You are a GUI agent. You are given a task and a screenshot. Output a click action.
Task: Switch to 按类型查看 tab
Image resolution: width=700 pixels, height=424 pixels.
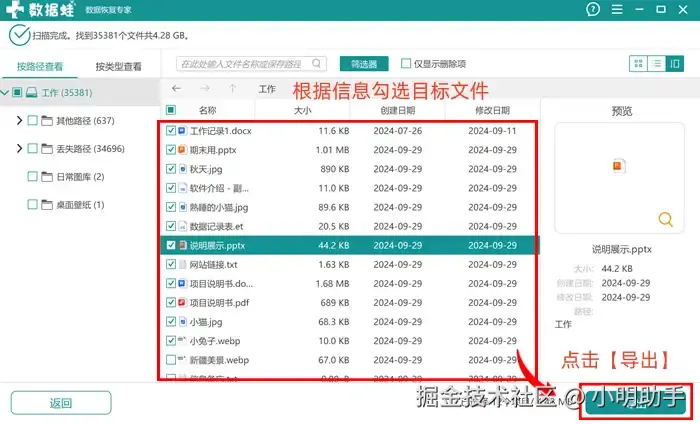click(118, 67)
